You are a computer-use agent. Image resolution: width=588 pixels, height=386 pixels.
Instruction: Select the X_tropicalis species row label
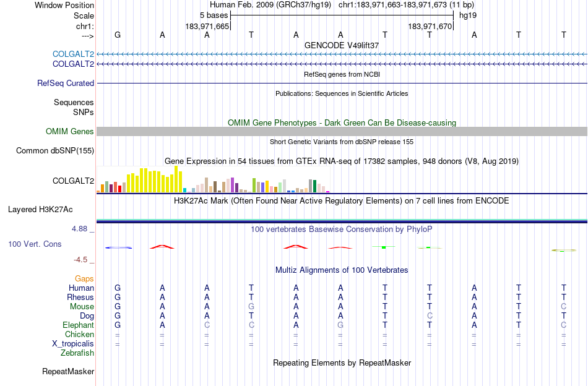pos(73,344)
